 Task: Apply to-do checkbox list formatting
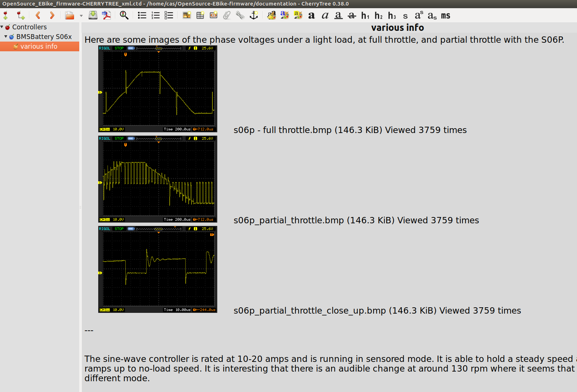click(x=169, y=15)
